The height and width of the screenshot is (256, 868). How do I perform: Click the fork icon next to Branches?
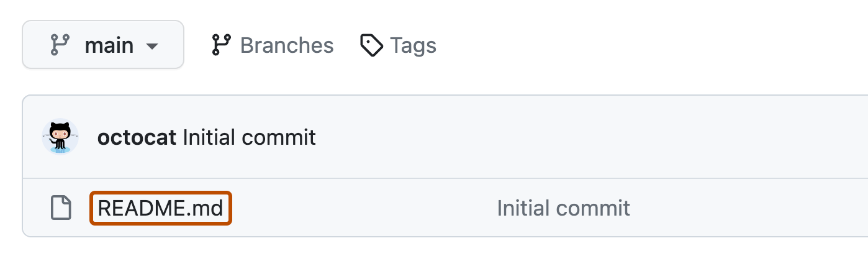point(221,45)
